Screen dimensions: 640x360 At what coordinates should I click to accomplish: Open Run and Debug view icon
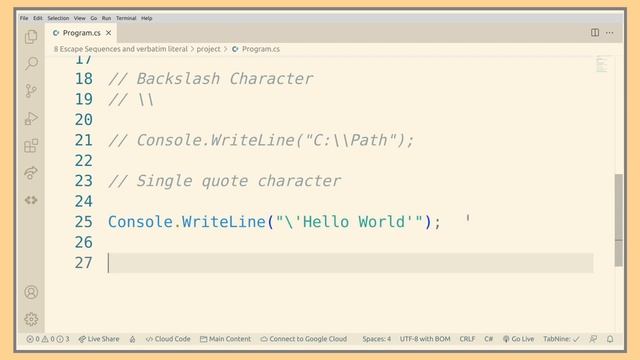[31, 118]
